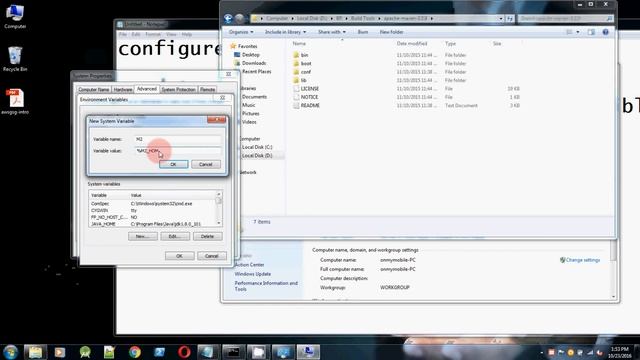Image resolution: width=640 pixels, height=360 pixels.
Task: Focus the Variable name input field
Action: (178, 139)
